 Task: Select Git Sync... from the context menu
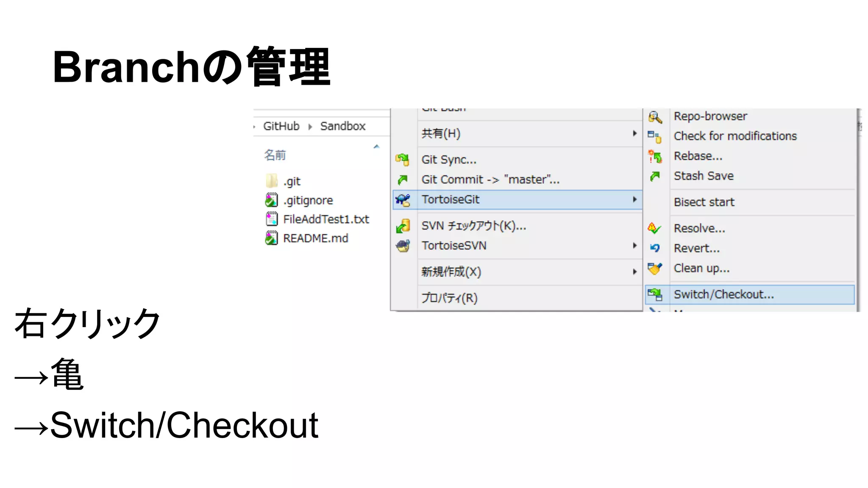pyautogui.click(x=517, y=160)
